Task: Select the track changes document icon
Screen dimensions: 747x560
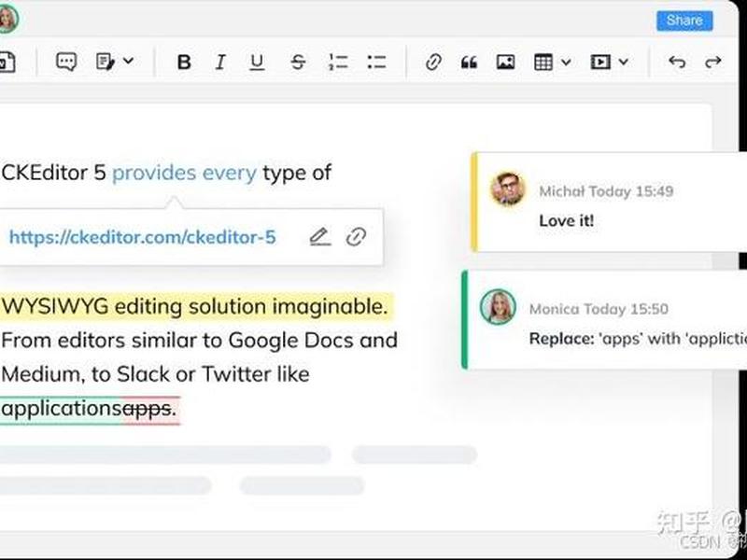Action: click(106, 62)
